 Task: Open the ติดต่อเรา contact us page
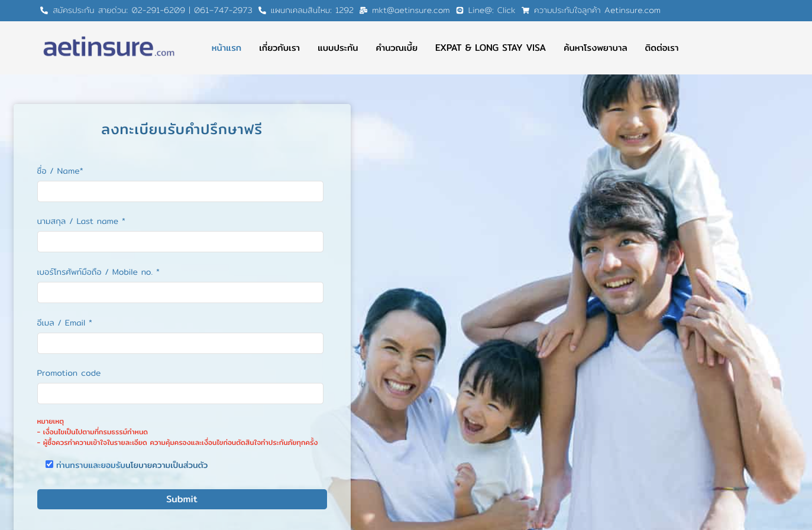pyautogui.click(x=661, y=48)
